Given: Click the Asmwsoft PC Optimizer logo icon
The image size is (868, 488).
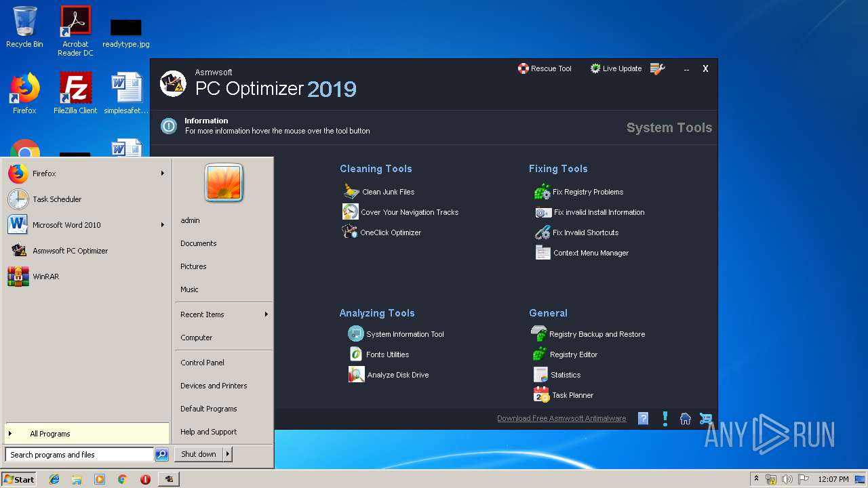Looking at the screenshot, I should point(173,83).
